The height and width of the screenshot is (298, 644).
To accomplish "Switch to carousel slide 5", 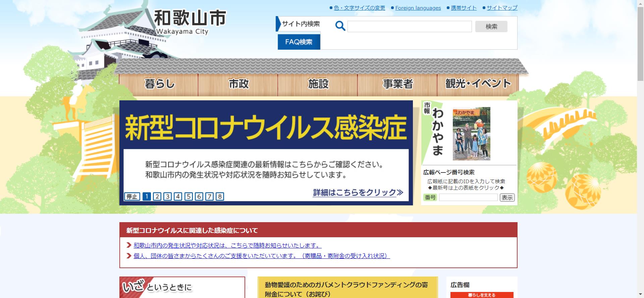I will 189,196.
